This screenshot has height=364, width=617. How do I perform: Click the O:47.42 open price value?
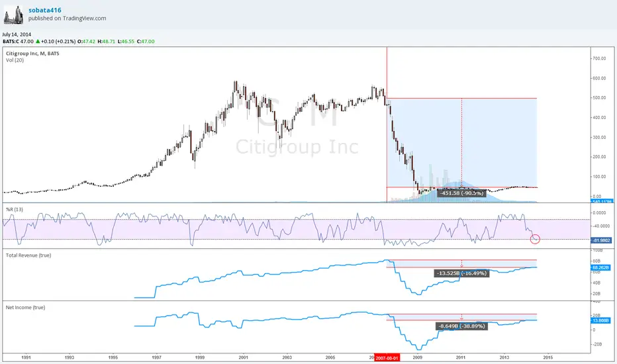[x=86, y=41]
